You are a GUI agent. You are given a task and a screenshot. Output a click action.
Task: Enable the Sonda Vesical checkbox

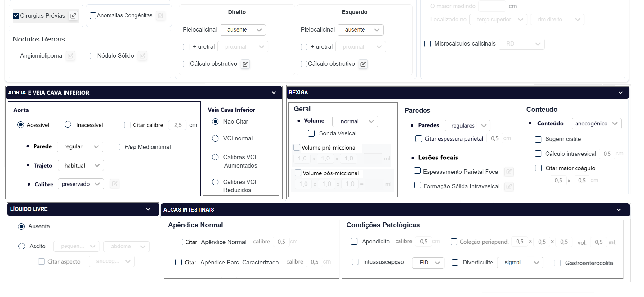pos(311,133)
